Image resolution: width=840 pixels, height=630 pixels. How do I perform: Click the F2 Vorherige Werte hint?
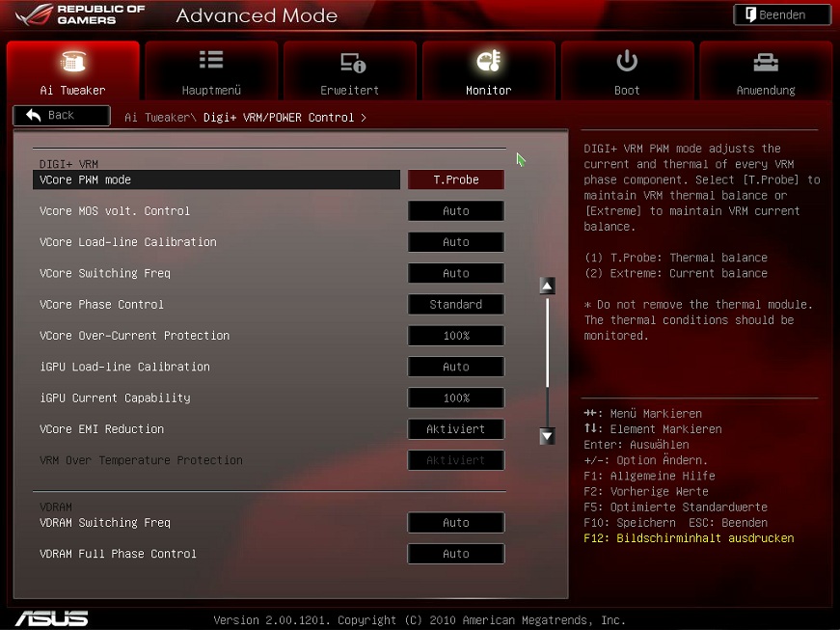click(646, 491)
